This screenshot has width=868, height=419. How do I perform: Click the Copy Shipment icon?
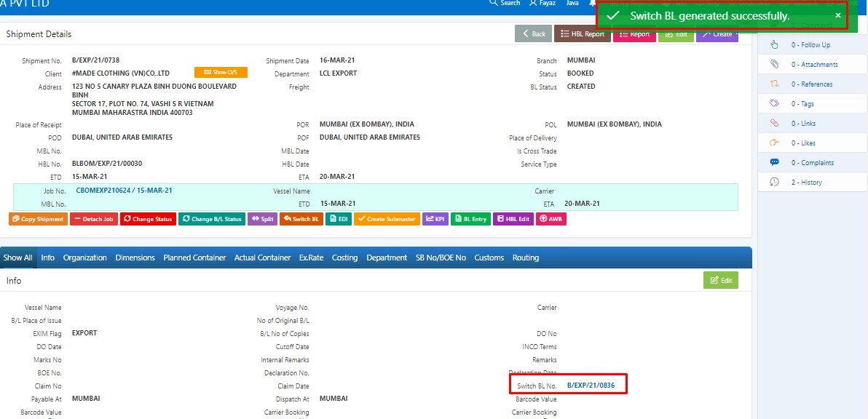pyautogui.click(x=37, y=218)
